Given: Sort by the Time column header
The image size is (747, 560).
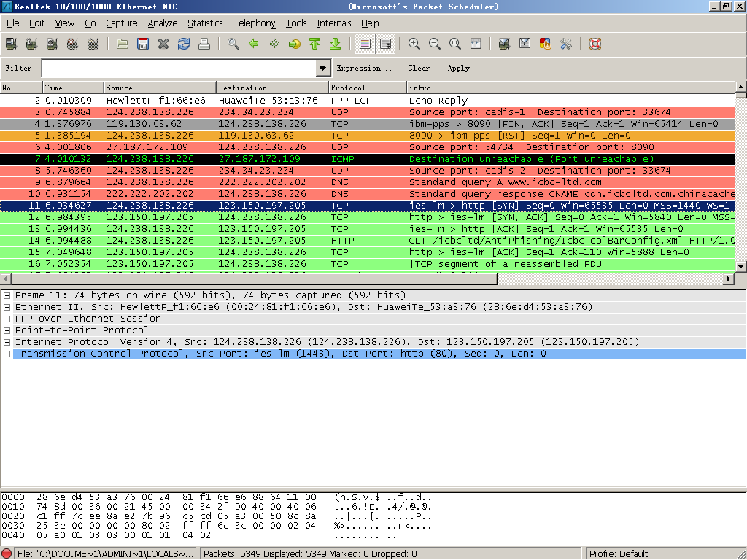Looking at the screenshot, I should point(73,87).
